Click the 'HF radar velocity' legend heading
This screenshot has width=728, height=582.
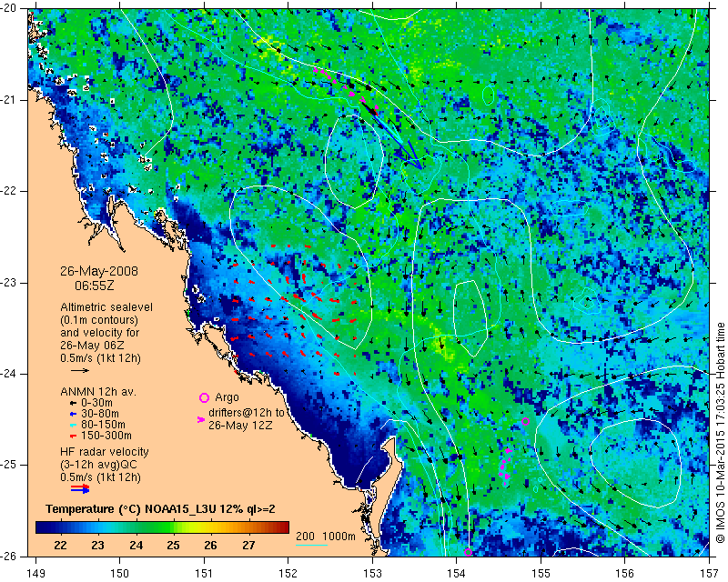point(105,452)
